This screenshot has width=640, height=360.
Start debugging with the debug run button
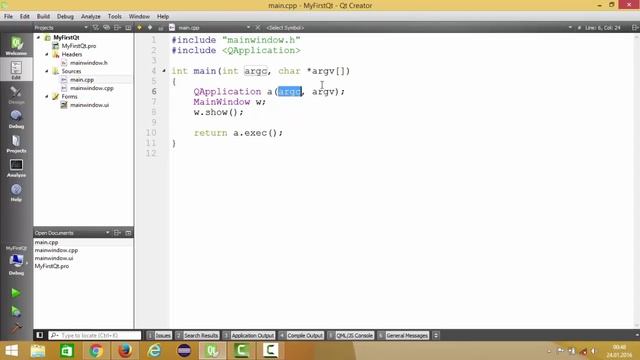(16, 311)
